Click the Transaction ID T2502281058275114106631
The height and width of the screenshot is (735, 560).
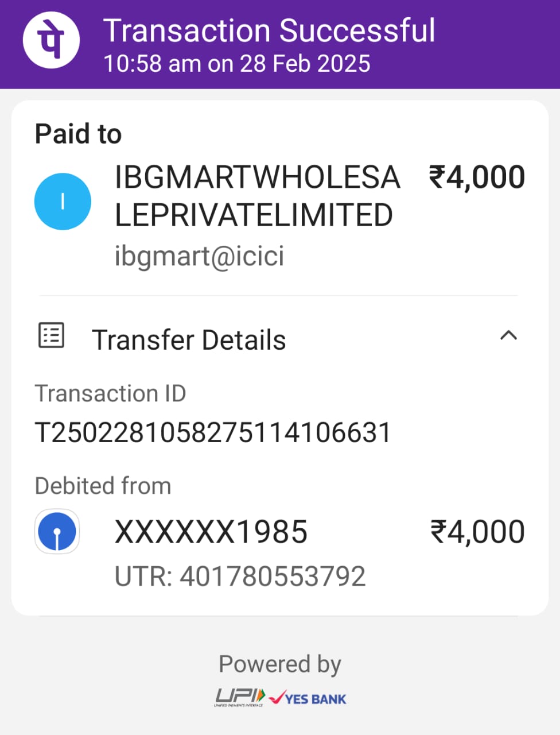click(213, 432)
